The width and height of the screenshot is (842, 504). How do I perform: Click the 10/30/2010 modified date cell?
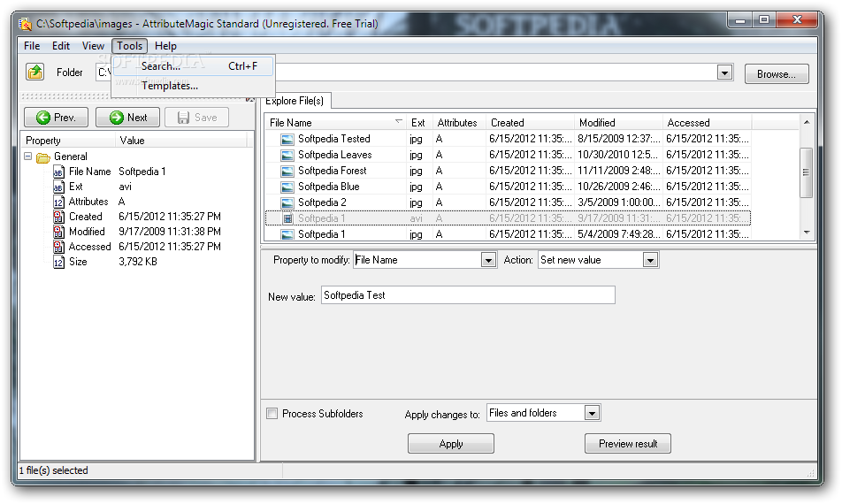pos(617,155)
